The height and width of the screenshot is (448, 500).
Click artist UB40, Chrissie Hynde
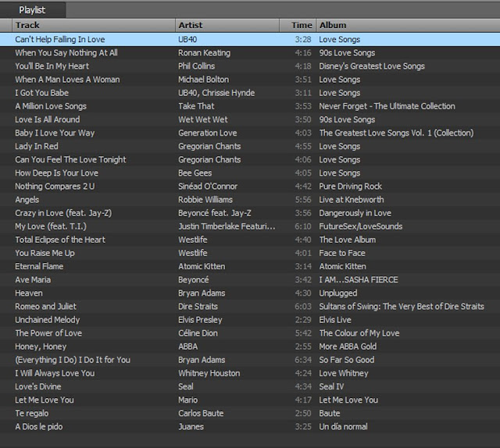[x=216, y=93]
